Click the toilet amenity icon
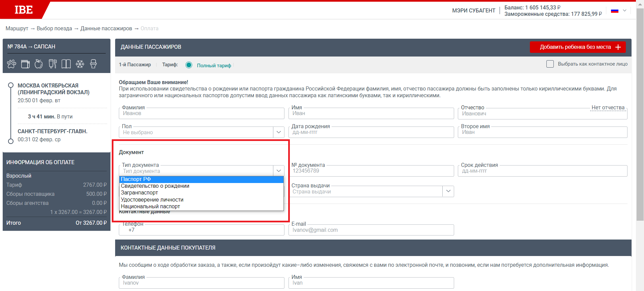 tap(93, 64)
